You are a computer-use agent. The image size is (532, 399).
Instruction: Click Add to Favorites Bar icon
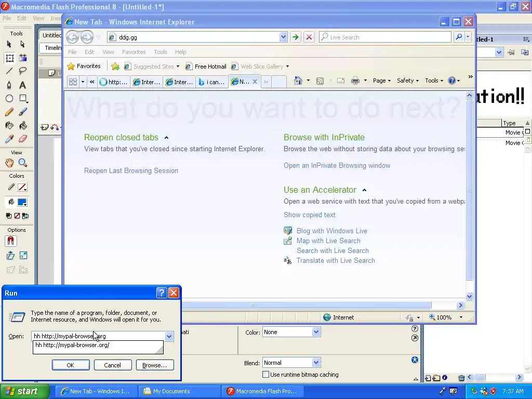[x=115, y=66]
